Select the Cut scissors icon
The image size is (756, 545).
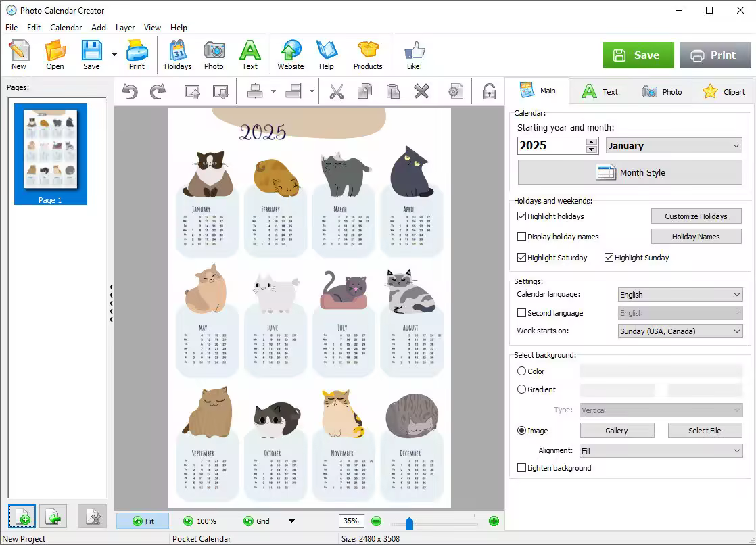336,92
